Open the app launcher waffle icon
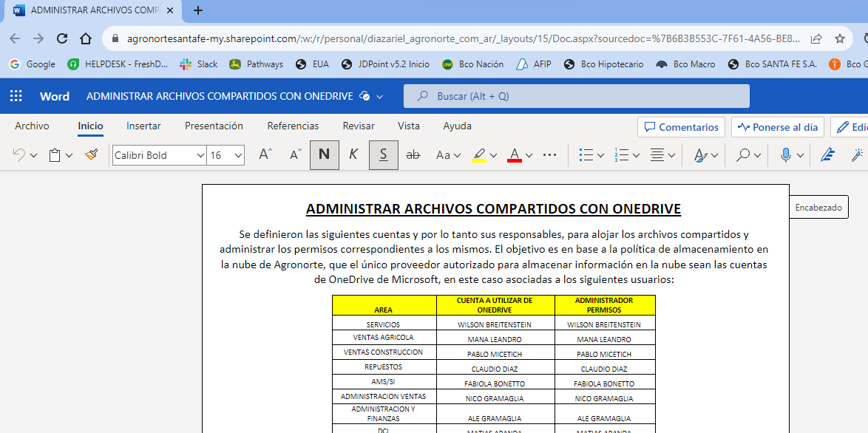The height and width of the screenshot is (433, 868). point(16,96)
